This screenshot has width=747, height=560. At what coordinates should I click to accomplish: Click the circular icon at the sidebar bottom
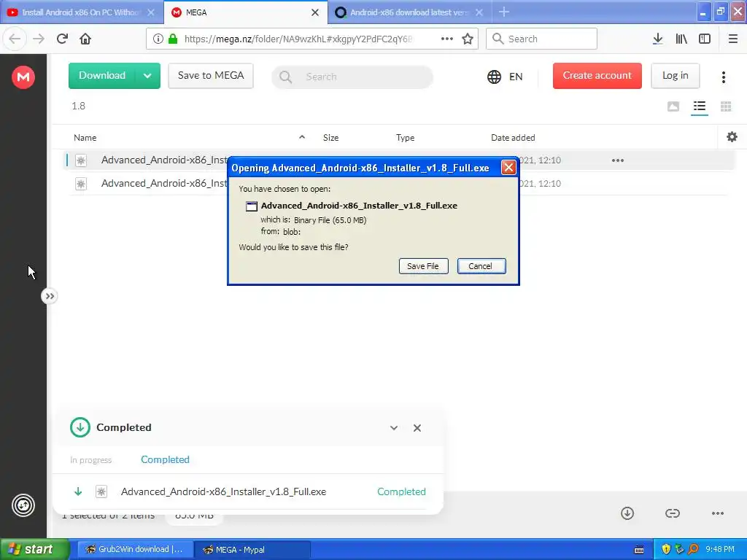[23, 505]
